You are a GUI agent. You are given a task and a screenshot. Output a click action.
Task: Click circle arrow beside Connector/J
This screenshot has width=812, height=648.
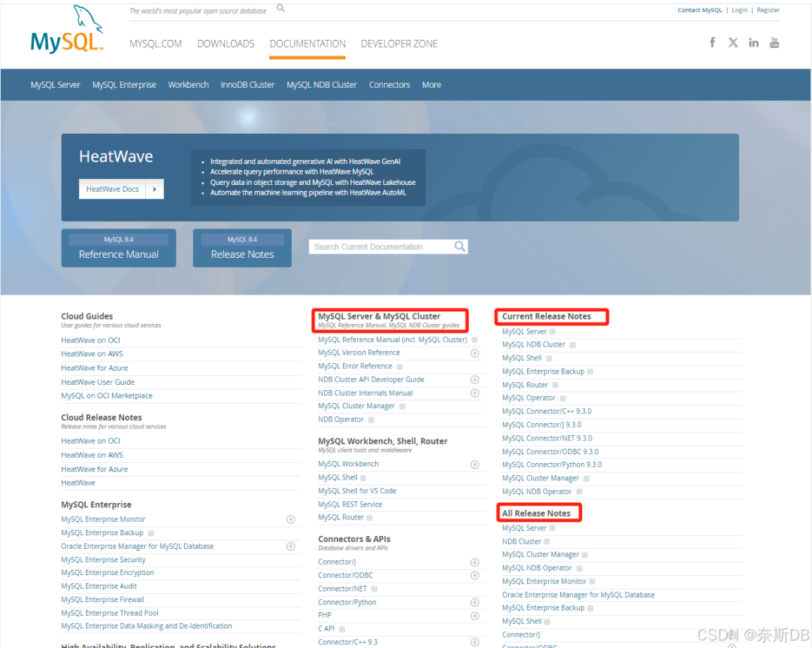(x=474, y=562)
